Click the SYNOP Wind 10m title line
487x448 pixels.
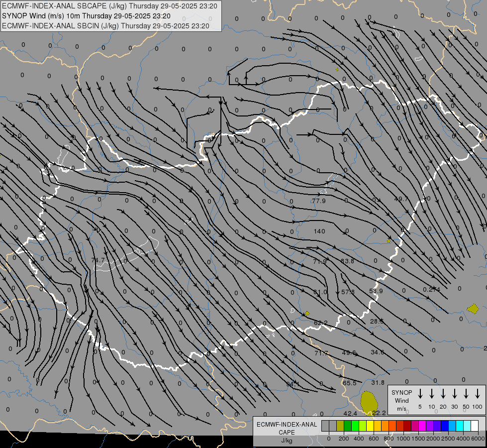[x=87, y=16]
